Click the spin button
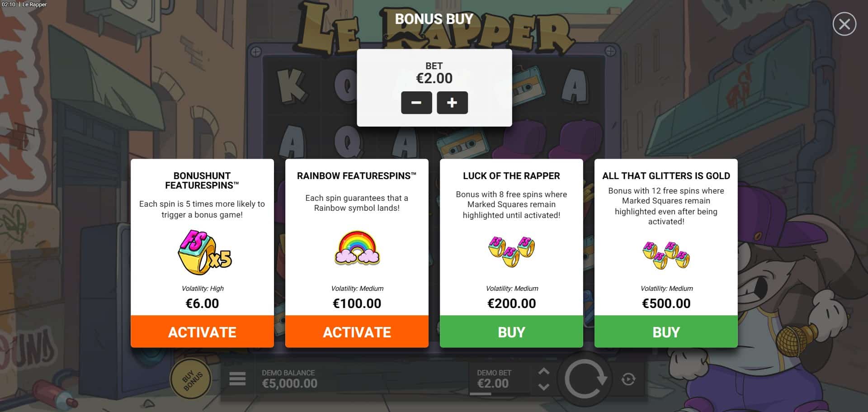This screenshot has height=412, width=868. pyautogui.click(x=585, y=379)
